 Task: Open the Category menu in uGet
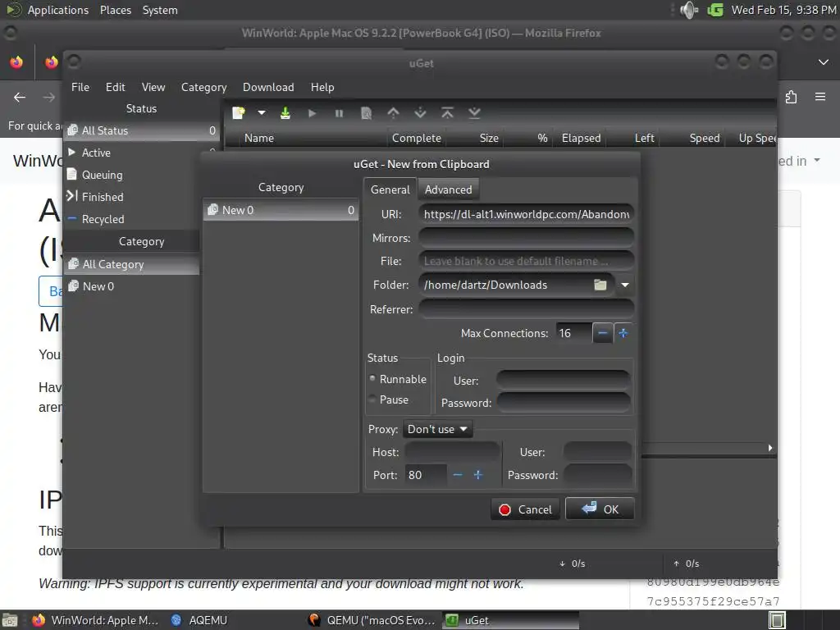pos(203,87)
